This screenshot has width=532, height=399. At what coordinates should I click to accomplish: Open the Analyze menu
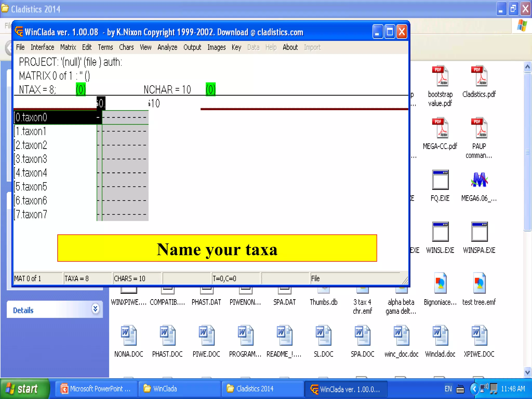(x=167, y=47)
